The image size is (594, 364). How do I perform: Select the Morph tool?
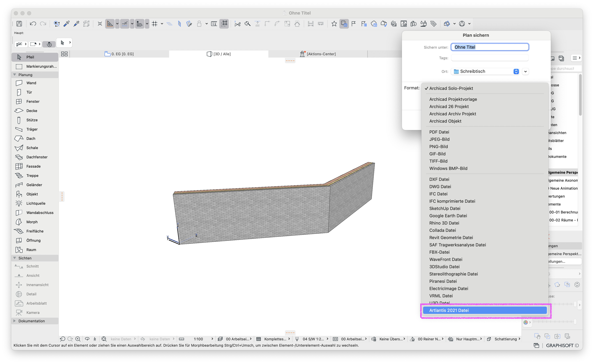[35, 222]
